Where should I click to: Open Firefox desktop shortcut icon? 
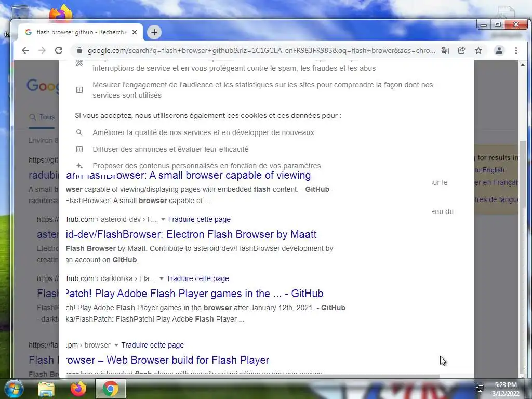point(61,13)
